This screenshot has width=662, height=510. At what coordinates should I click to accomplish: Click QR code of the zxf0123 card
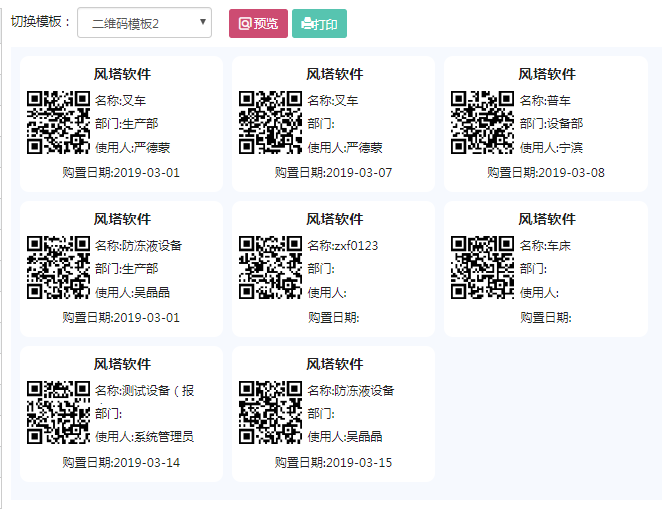pos(271,267)
